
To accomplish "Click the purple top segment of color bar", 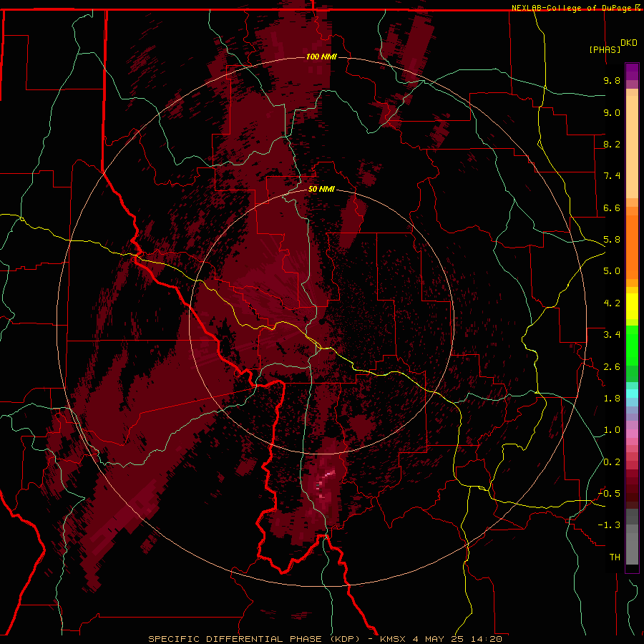I will coord(632,72).
